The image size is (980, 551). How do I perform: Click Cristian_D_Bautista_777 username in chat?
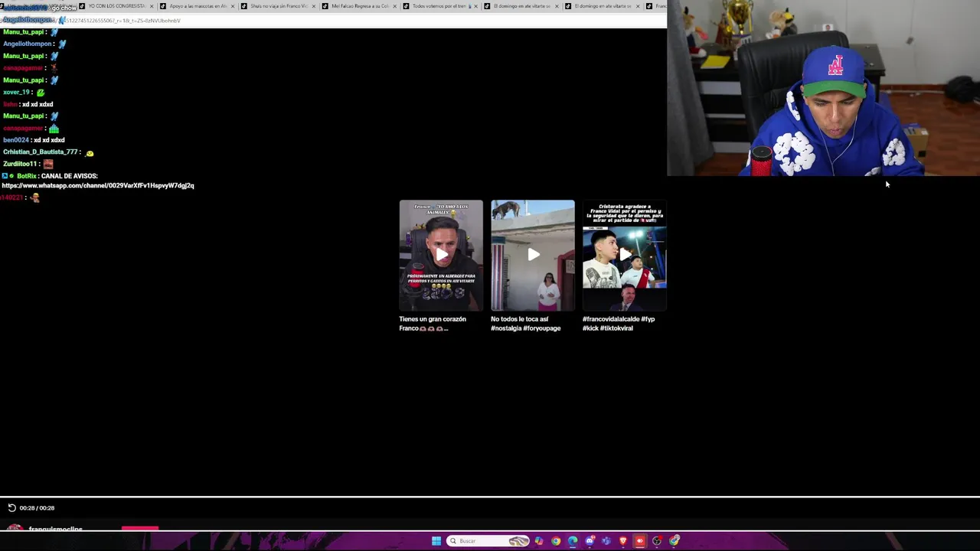(x=41, y=152)
